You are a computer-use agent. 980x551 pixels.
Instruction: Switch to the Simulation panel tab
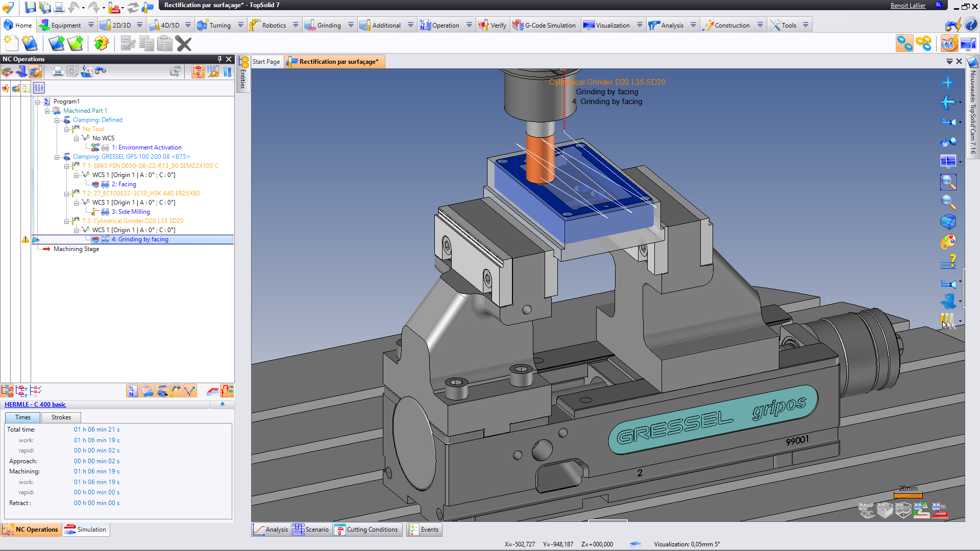coord(86,530)
